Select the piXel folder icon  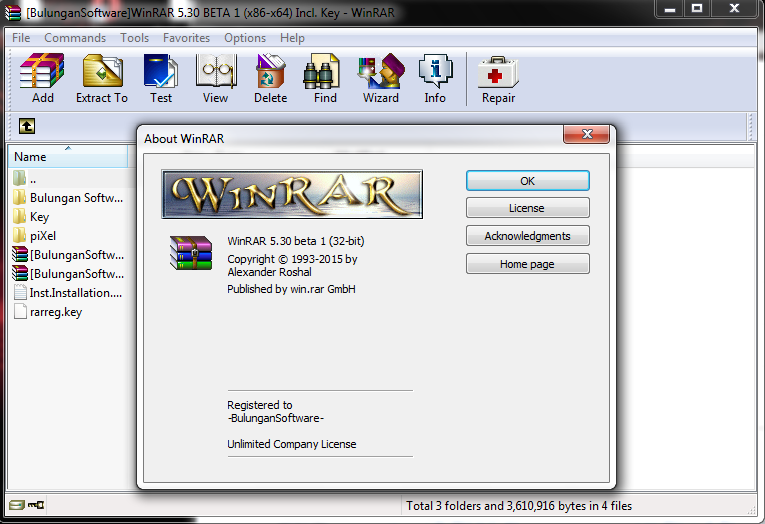(x=20, y=236)
